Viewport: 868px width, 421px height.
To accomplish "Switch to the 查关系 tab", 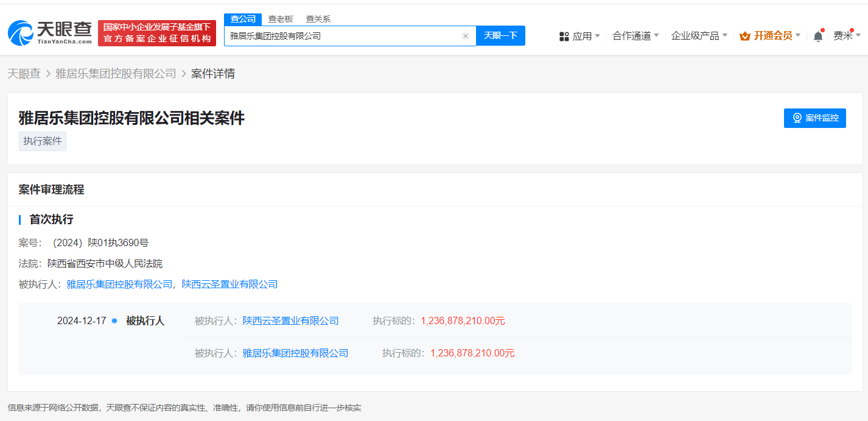I will coord(318,19).
